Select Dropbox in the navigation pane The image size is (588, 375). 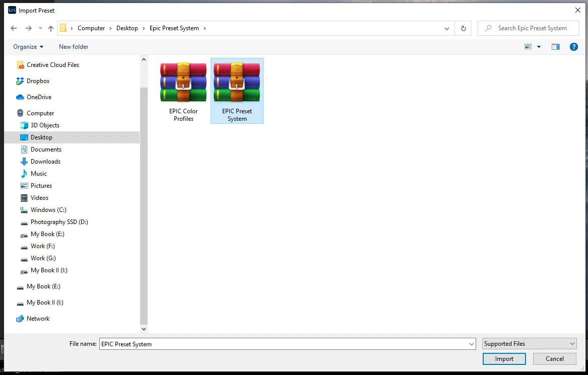[x=39, y=81]
